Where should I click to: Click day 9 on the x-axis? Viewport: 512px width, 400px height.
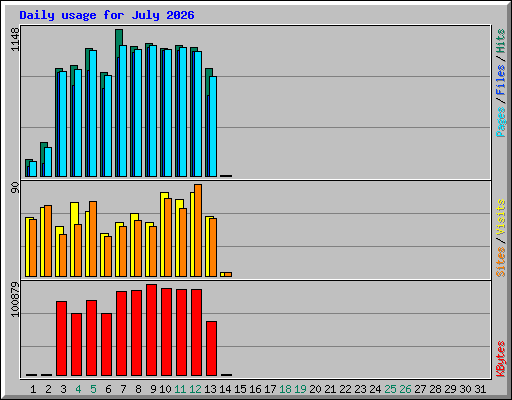coord(153,389)
